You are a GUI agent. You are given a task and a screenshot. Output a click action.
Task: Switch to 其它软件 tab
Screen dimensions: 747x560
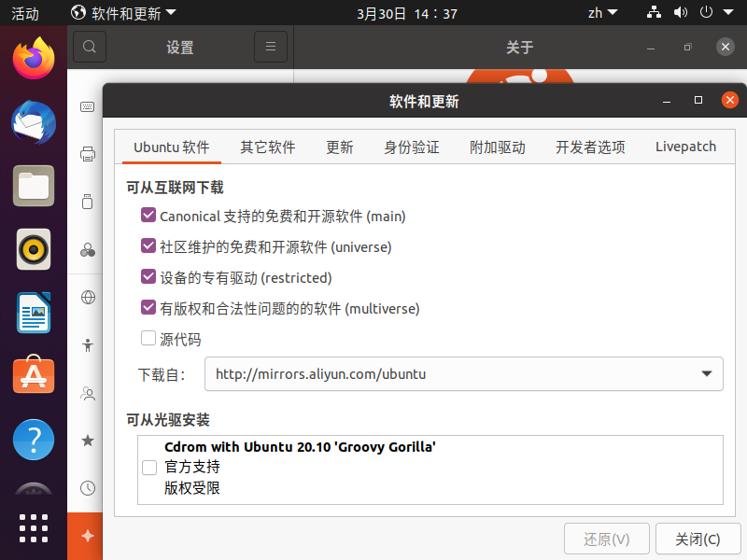click(x=268, y=147)
